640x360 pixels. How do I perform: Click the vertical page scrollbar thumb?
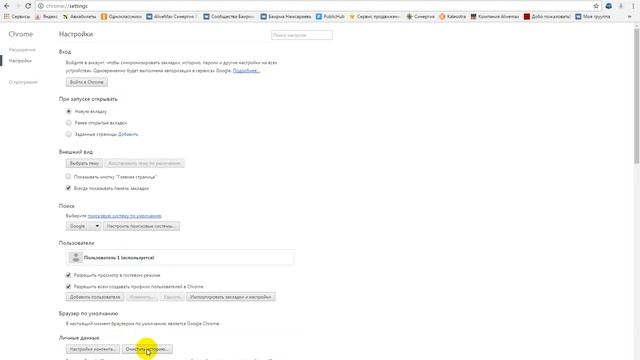click(x=636, y=96)
